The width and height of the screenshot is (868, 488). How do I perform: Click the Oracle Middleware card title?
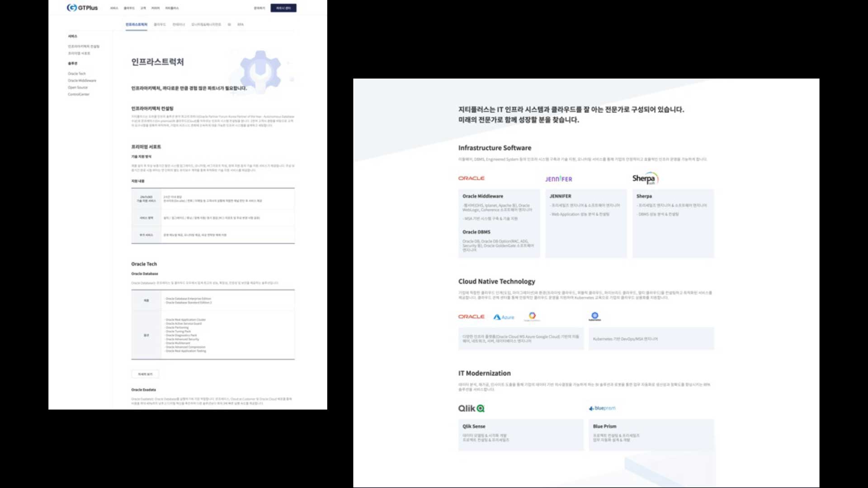(482, 196)
